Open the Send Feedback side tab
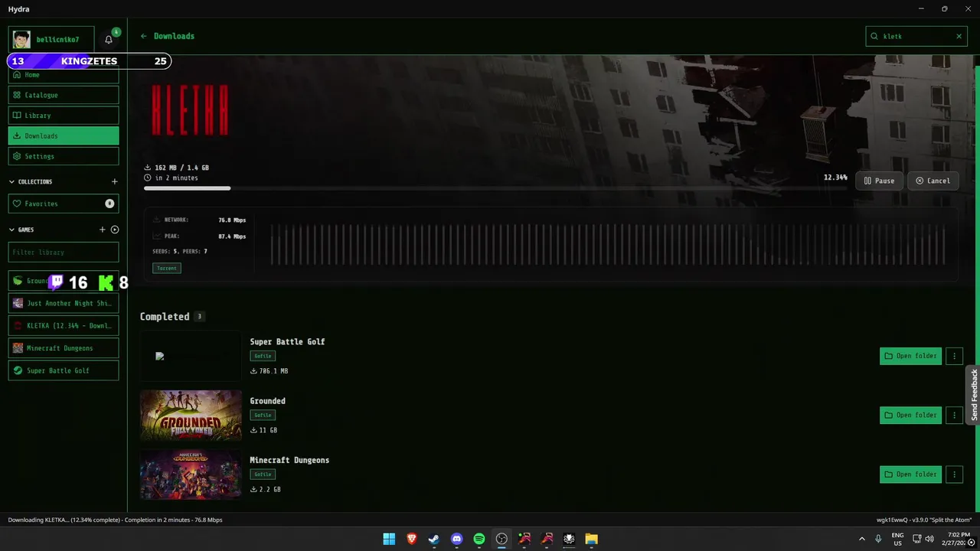980x551 pixels. tap(973, 395)
